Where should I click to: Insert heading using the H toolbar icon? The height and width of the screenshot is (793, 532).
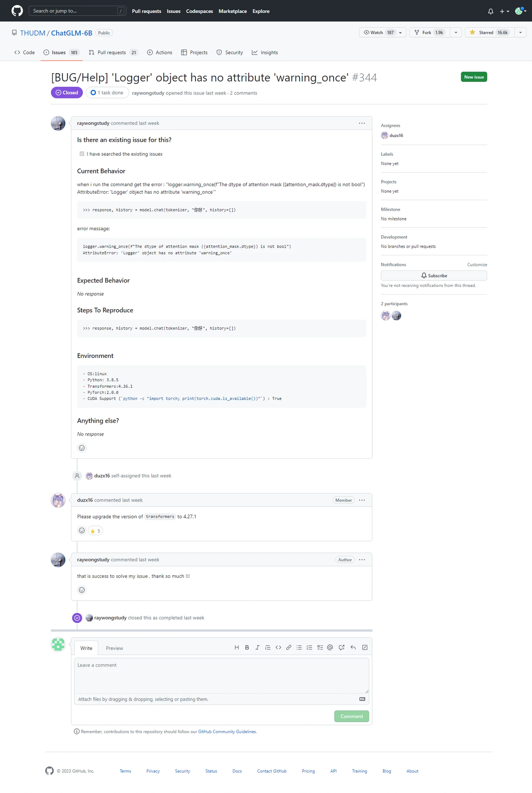click(237, 648)
